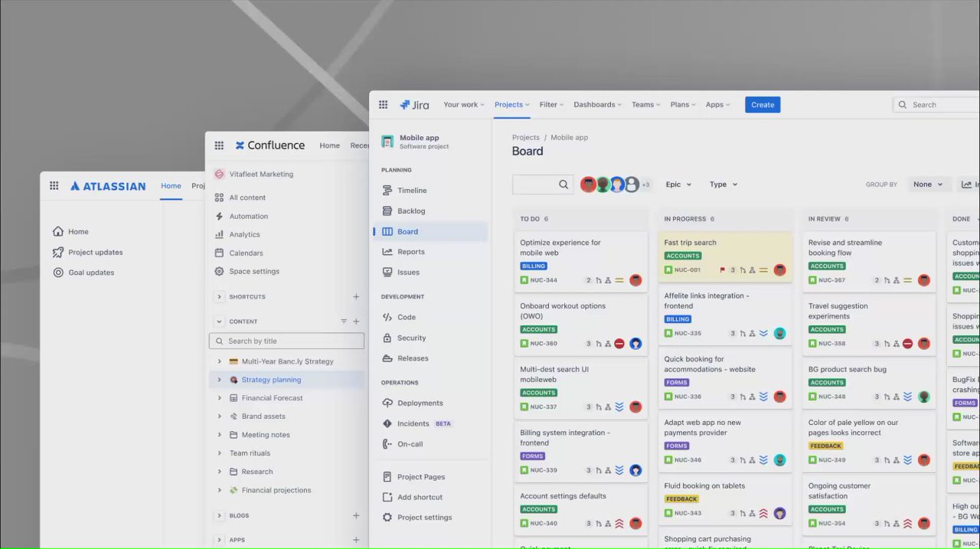Image resolution: width=980 pixels, height=549 pixels.
Task: Open Vitafleet Marketing space title
Action: pos(261,175)
